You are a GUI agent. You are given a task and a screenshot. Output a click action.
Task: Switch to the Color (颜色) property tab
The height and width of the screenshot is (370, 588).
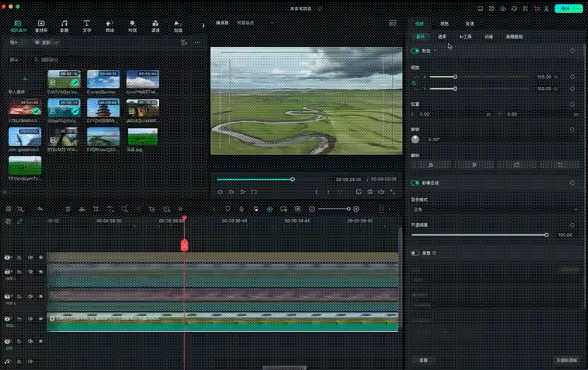pos(444,23)
